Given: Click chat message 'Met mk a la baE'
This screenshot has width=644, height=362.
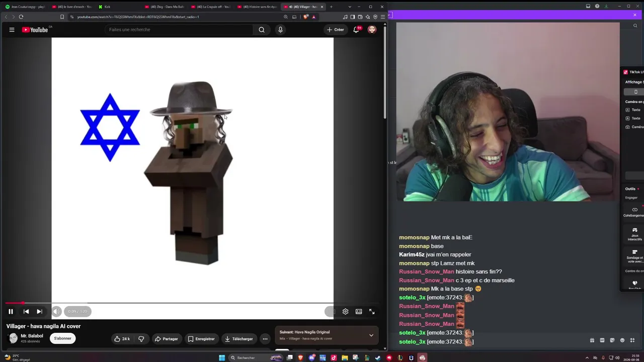Looking at the screenshot, I should click(451, 237).
